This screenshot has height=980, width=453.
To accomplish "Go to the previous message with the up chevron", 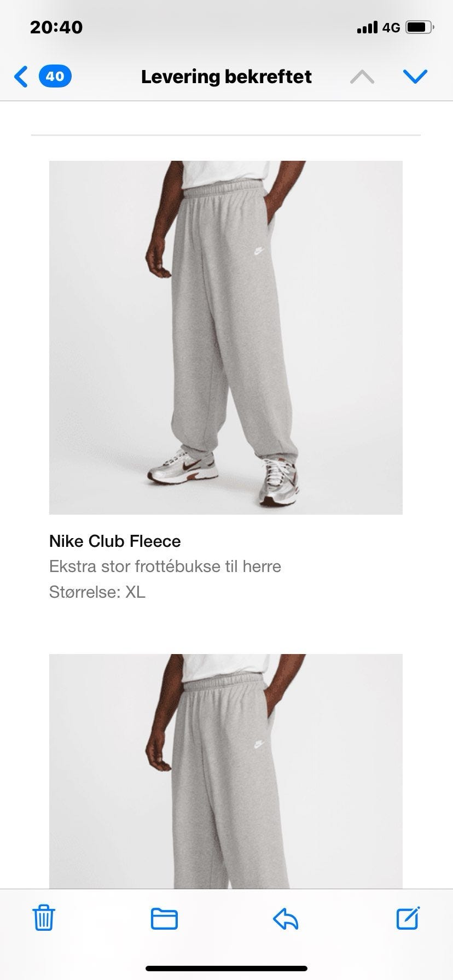I will pos(362,77).
